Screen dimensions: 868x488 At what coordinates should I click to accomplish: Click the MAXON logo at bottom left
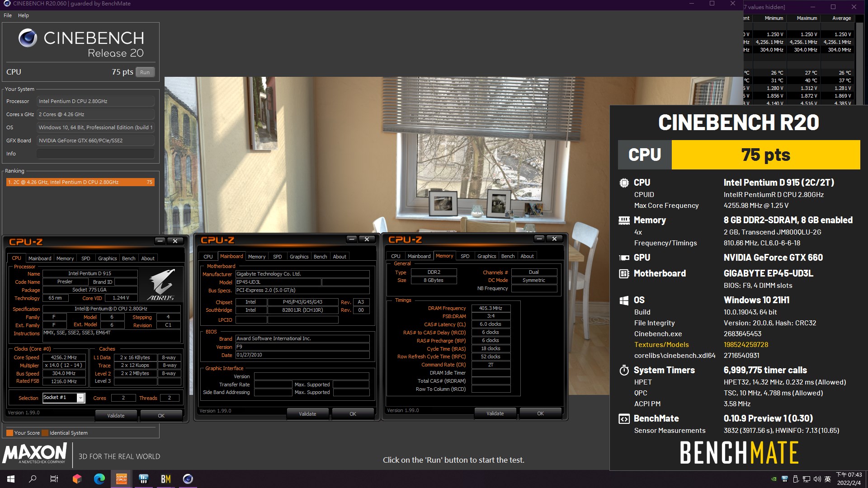(35, 453)
